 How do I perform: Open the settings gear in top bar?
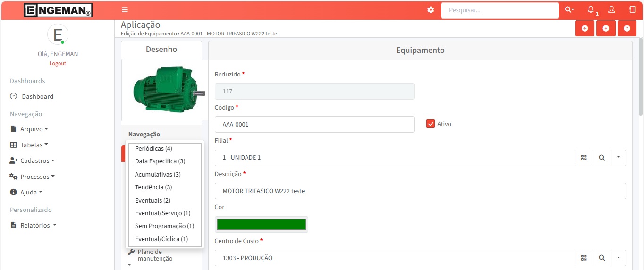point(431,10)
